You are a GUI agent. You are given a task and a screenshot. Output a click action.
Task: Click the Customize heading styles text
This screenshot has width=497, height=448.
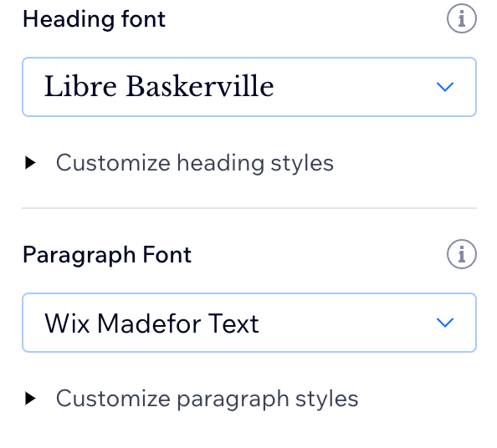click(195, 163)
